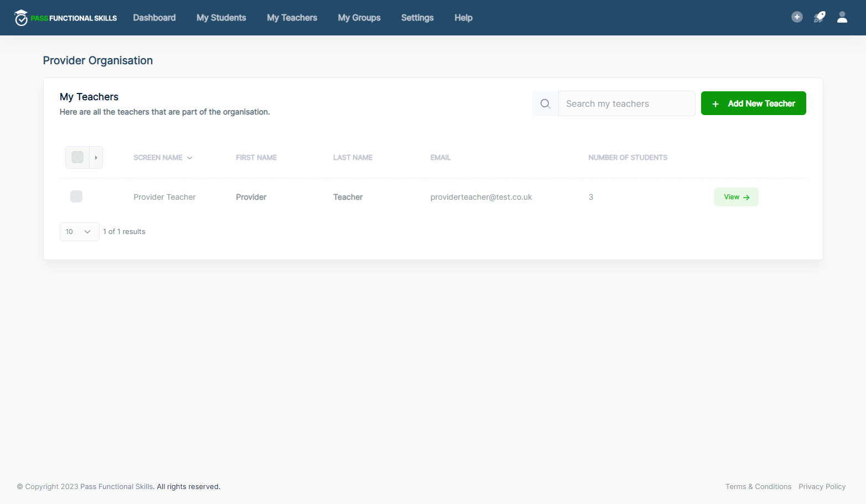The width and height of the screenshot is (866, 504).
Task: Click the magnifier search icon
Action: point(545,103)
